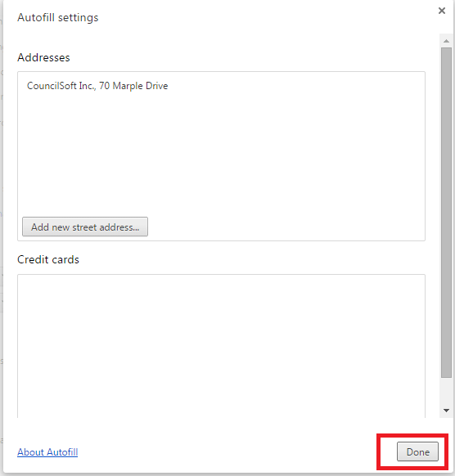Close the Autofill settings dialog with X
The width and height of the screenshot is (455, 476).
tap(442, 11)
